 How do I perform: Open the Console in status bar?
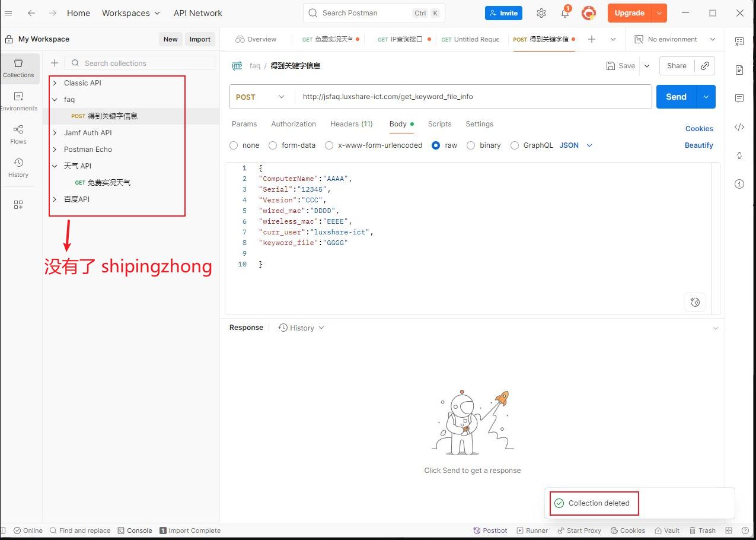tap(135, 531)
